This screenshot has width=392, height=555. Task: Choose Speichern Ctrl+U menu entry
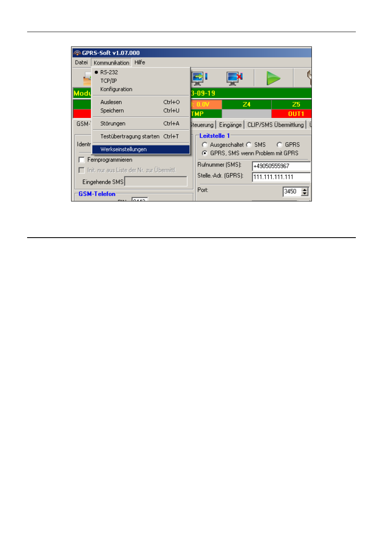141,111
